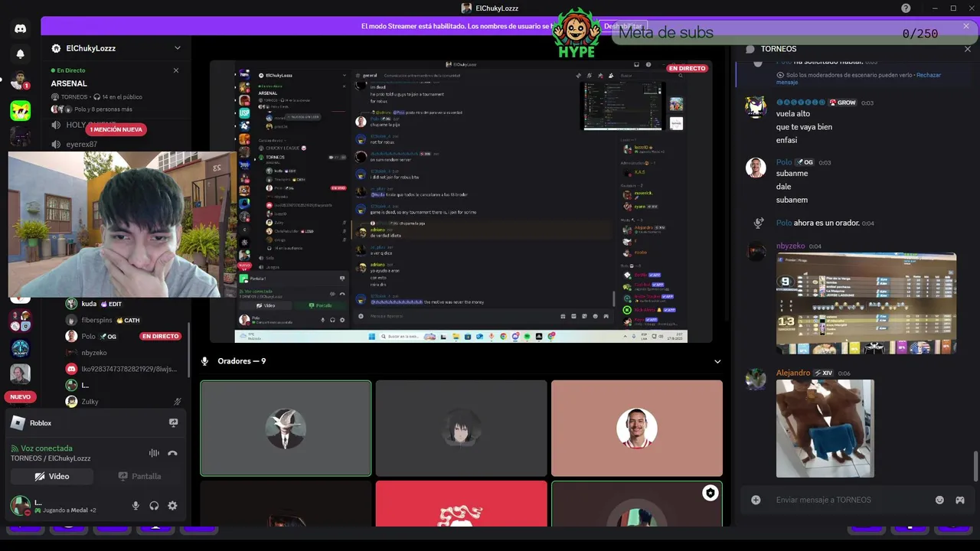
Task: Click the TORNEOS chat bubble header icon
Action: [750, 49]
